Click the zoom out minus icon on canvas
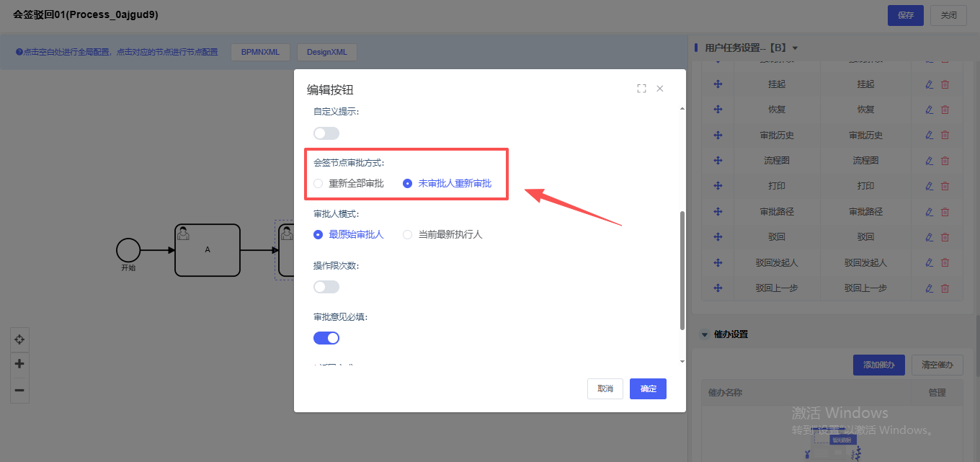Screen dimensions: 980x462 tap(19, 391)
